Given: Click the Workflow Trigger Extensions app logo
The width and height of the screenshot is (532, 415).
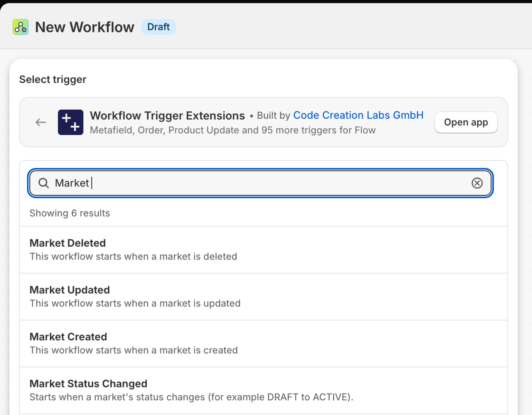Looking at the screenshot, I should 71,122.
